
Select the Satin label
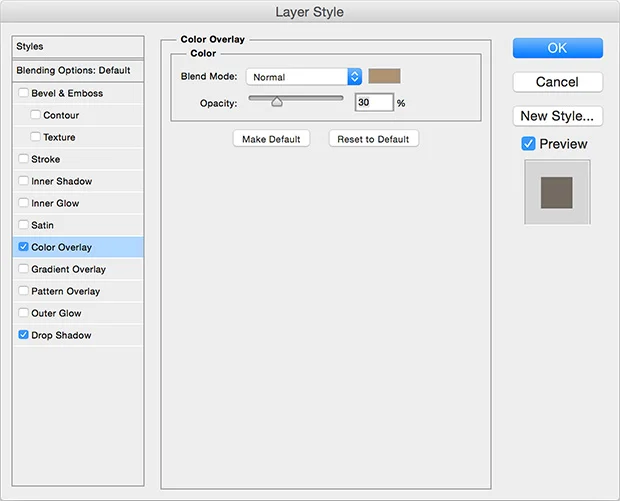pos(42,225)
